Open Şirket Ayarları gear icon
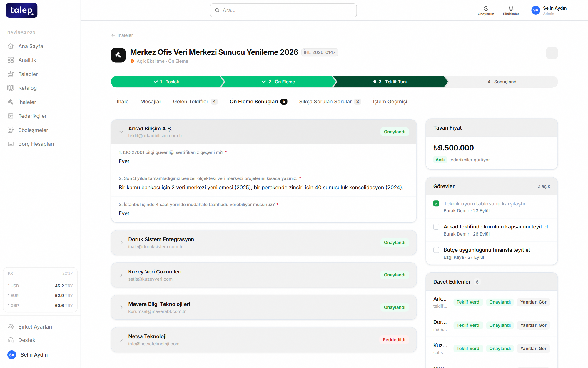The width and height of the screenshot is (588, 368). pos(11,327)
